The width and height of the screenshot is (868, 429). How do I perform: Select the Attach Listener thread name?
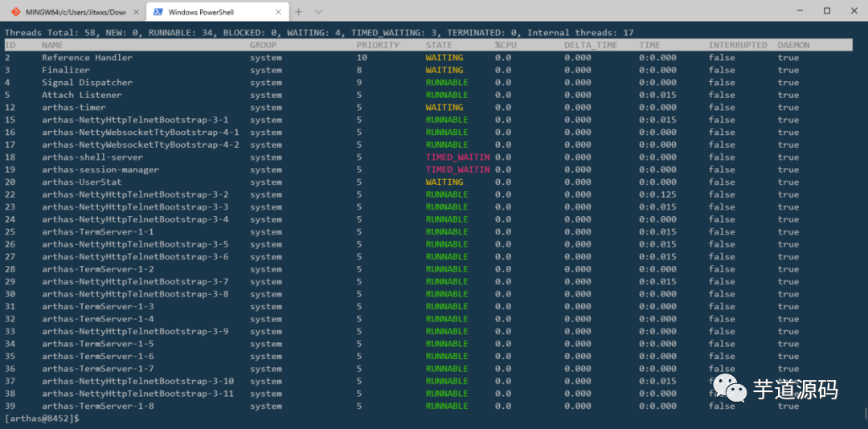(x=81, y=95)
